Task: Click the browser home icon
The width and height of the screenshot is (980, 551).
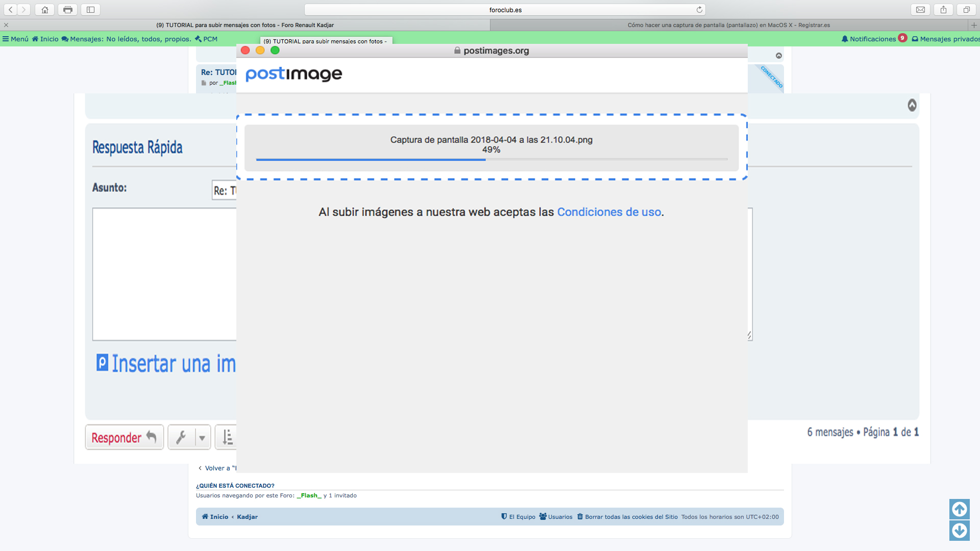Action: [x=45, y=10]
